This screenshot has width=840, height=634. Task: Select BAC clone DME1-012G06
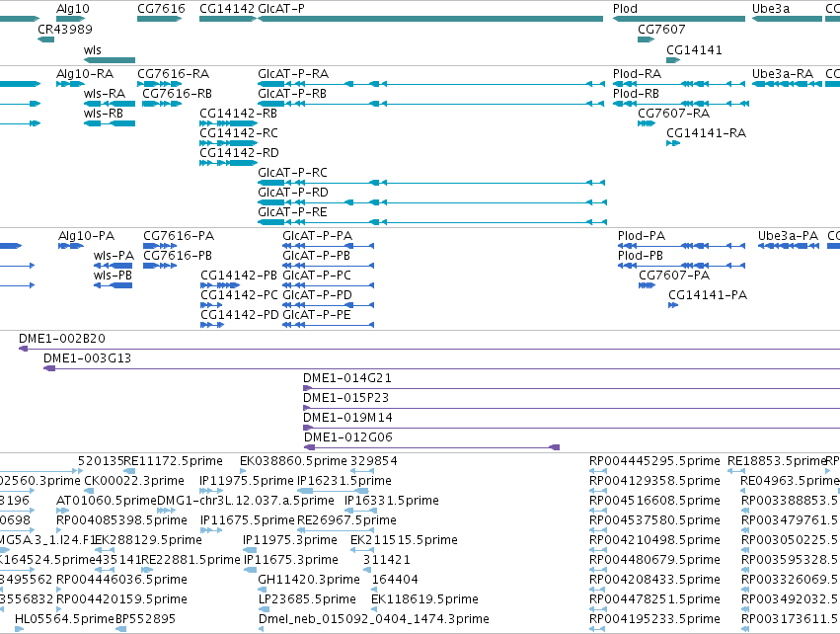pyautogui.click(x=348, y=437)
